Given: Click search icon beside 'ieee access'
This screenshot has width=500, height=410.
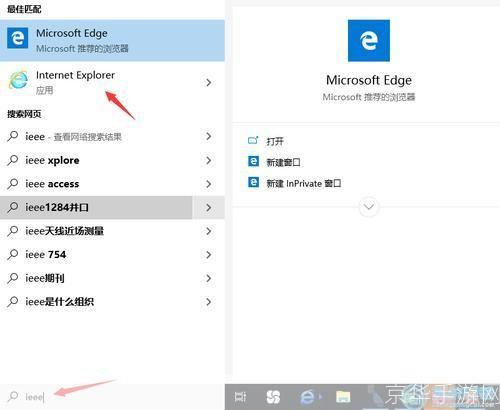Looking at the screenshot, I should 13,184.
